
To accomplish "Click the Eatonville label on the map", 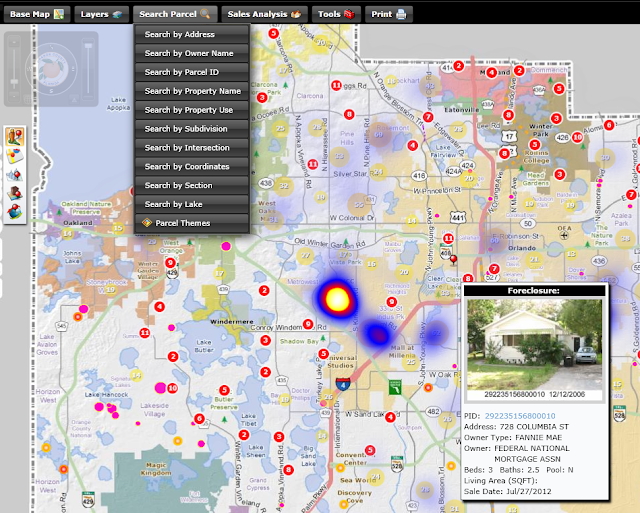I will tap(461, 110).
